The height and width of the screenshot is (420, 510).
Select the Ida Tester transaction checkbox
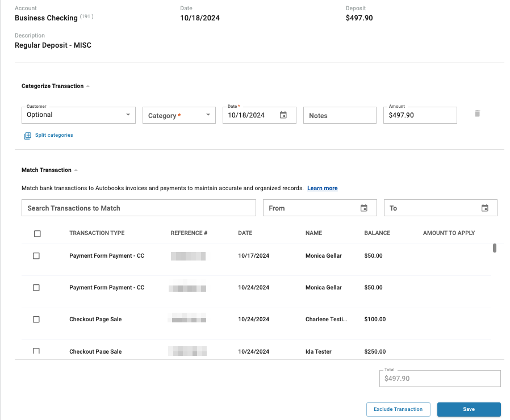[36, 351]
